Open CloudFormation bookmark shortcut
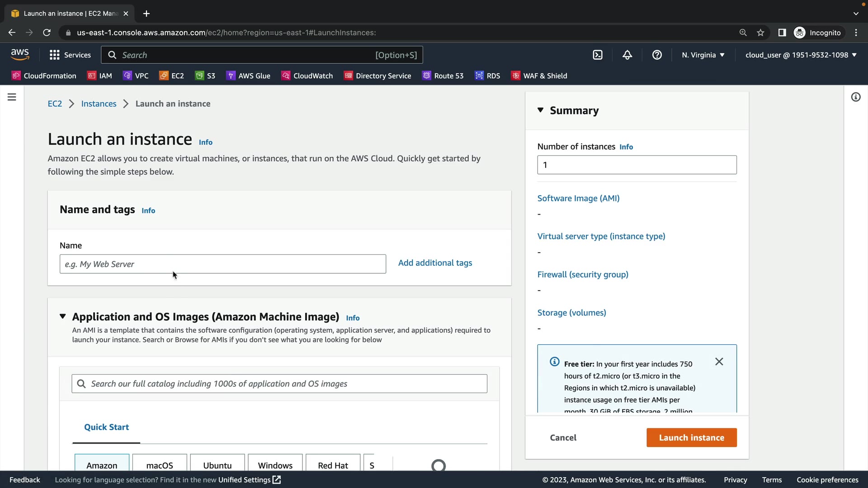This screenshot has width=868, height=488. pos(44,76)
